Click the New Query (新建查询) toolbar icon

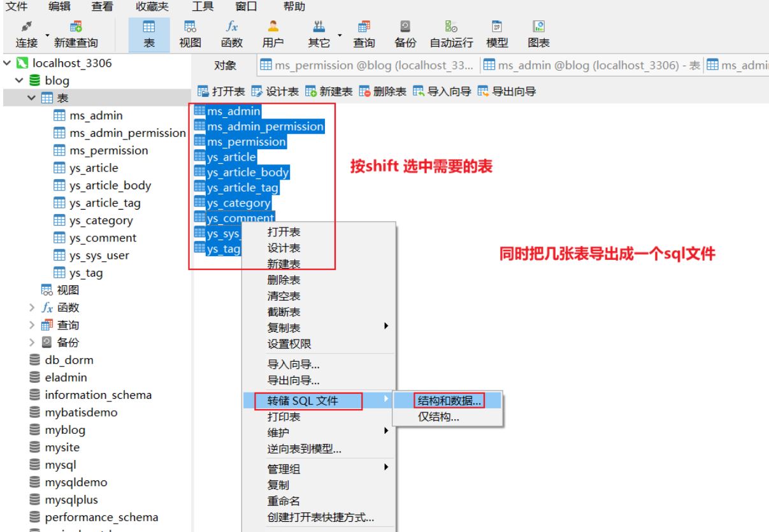[75, 28]
